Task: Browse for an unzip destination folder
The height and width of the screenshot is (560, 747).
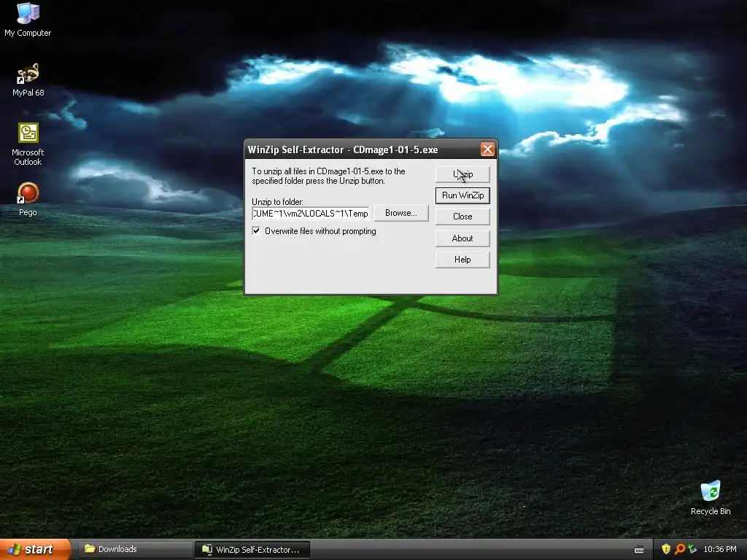Action: click(x=400, y=213)
